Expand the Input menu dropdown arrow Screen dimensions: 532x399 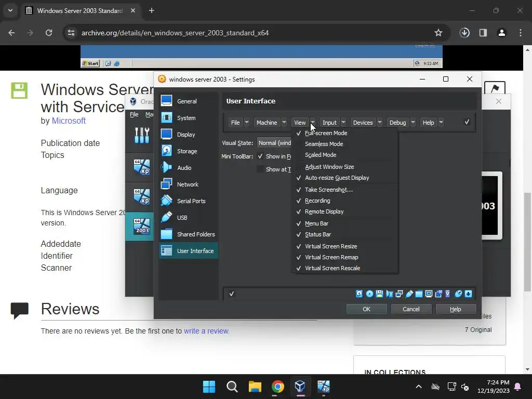[343, 123]
